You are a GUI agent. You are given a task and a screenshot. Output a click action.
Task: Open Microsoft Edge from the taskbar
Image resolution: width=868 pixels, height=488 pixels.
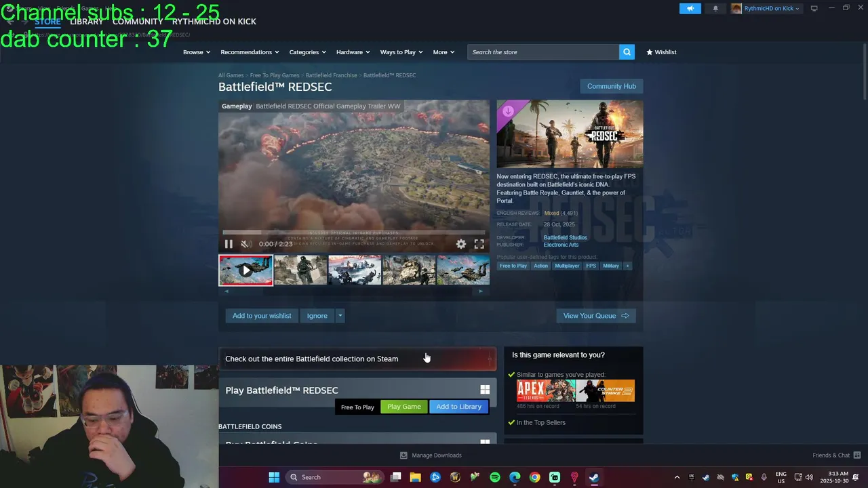tap(515, 477)
